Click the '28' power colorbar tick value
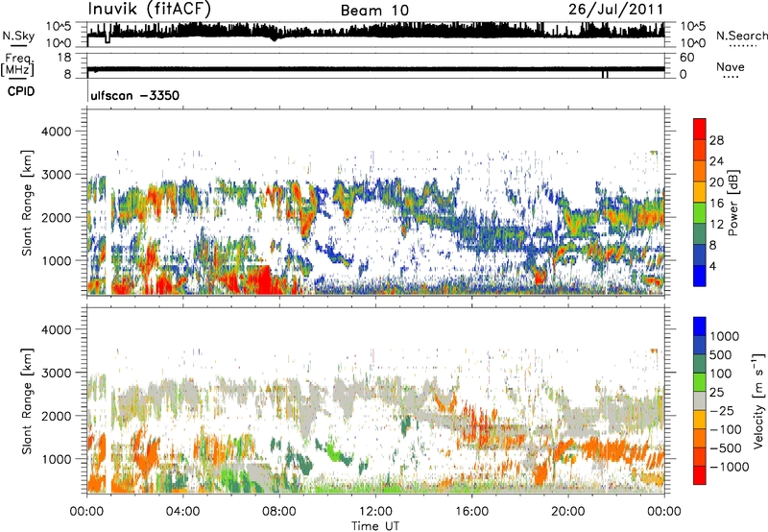This screenshot has height=532, width=768. pyautogui.click(x=716, y=140)
